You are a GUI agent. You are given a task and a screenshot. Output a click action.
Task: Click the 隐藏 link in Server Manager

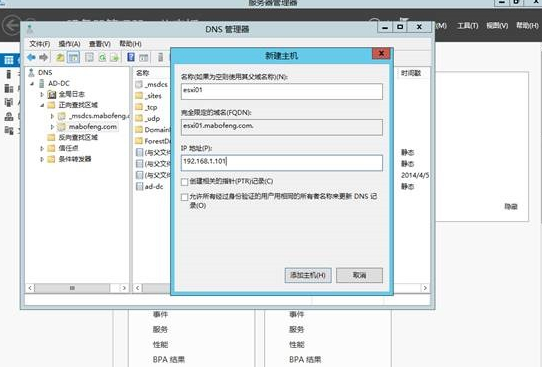point(511,207)
